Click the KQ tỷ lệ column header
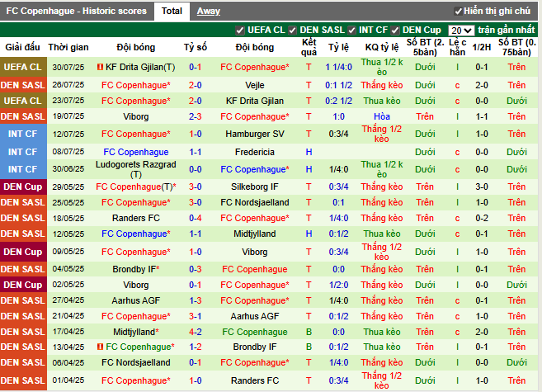Screen dimensions: 542x392 coord(382,47)
